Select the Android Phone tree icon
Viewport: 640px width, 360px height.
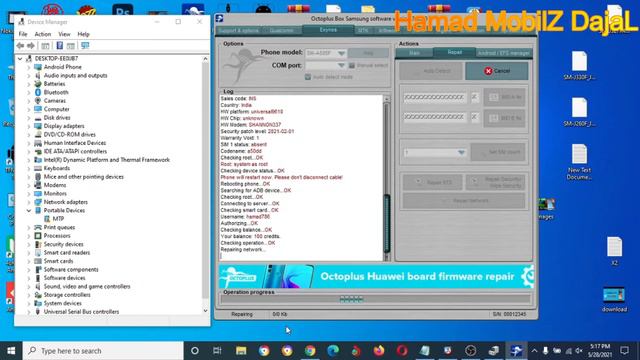(x=38, y=67)
